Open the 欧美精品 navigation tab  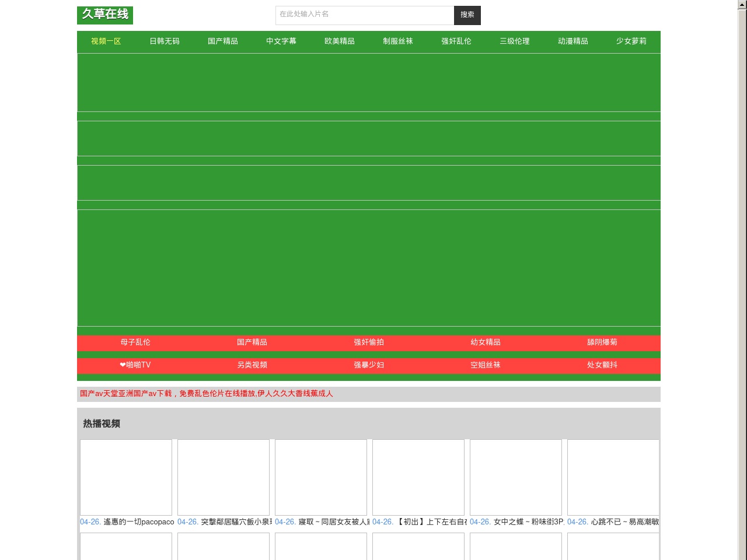tap(340, 41)
